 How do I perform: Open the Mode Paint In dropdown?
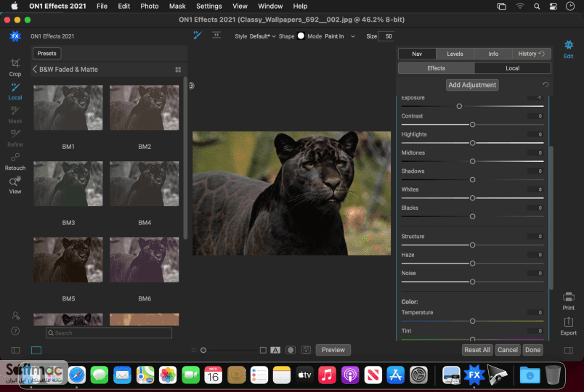[340, 36]
